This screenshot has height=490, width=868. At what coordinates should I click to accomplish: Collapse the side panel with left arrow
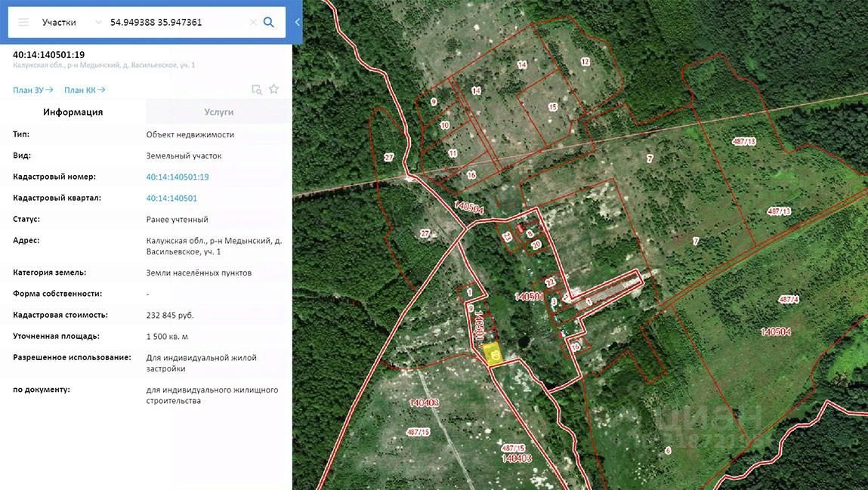click(297, 23)
